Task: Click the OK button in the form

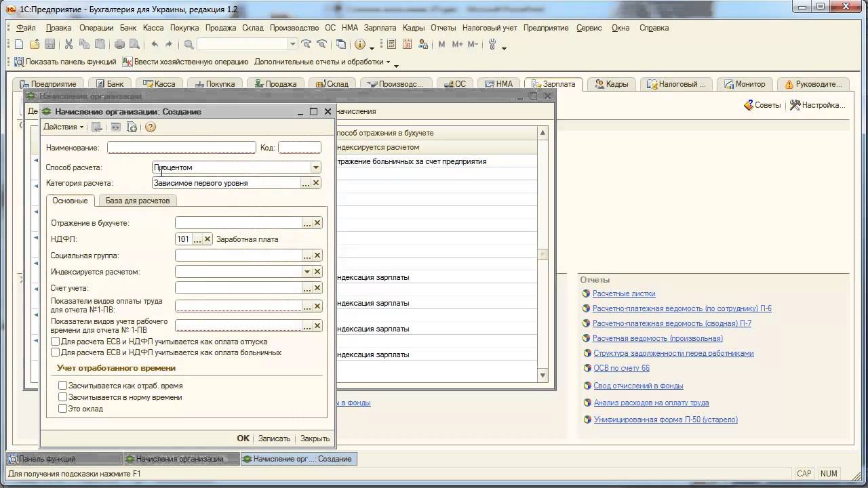Action: (x=243, y=439)
